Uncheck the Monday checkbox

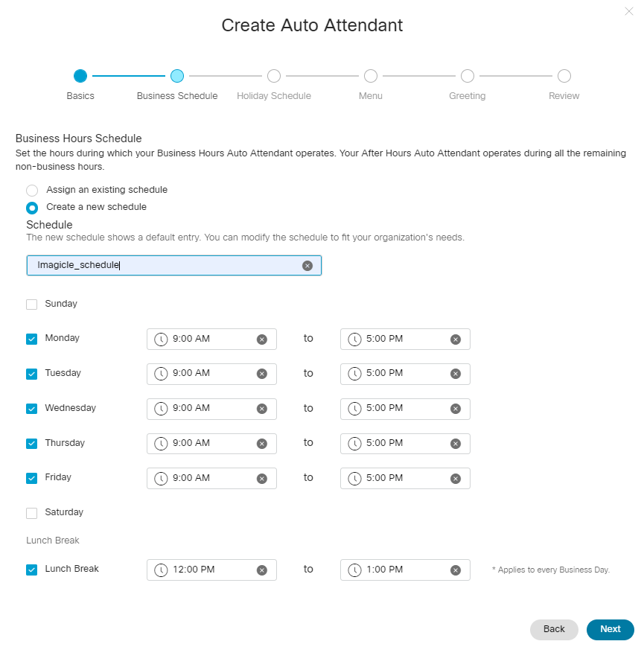pos(32,339)
